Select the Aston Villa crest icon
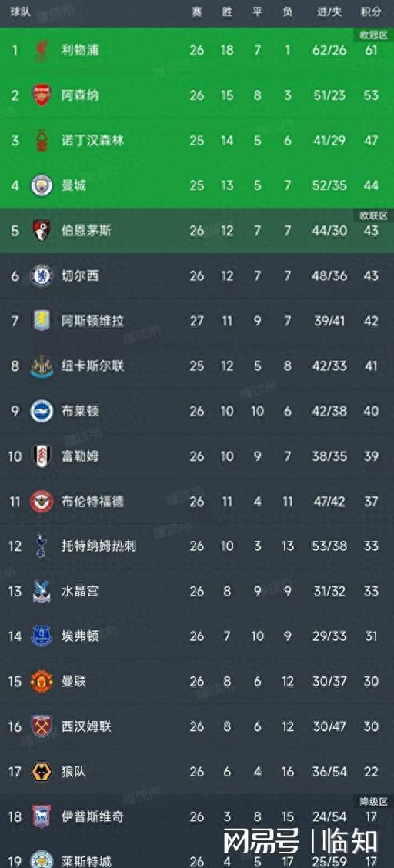The width and height of the screenshot is (394, 868). [x=42, y=321]
